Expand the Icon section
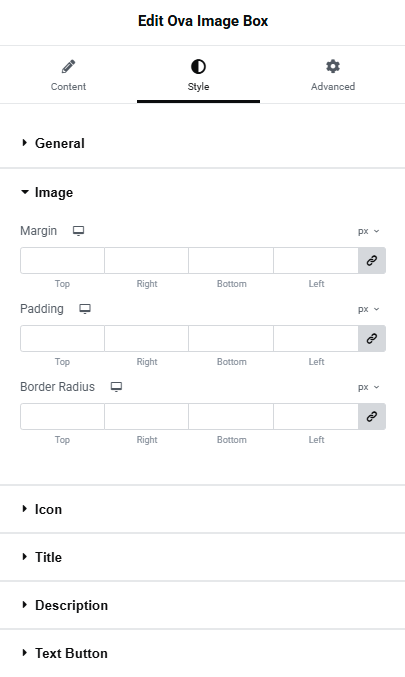The width and height of the screenshot is (405, 677). (x=202, y=509)
